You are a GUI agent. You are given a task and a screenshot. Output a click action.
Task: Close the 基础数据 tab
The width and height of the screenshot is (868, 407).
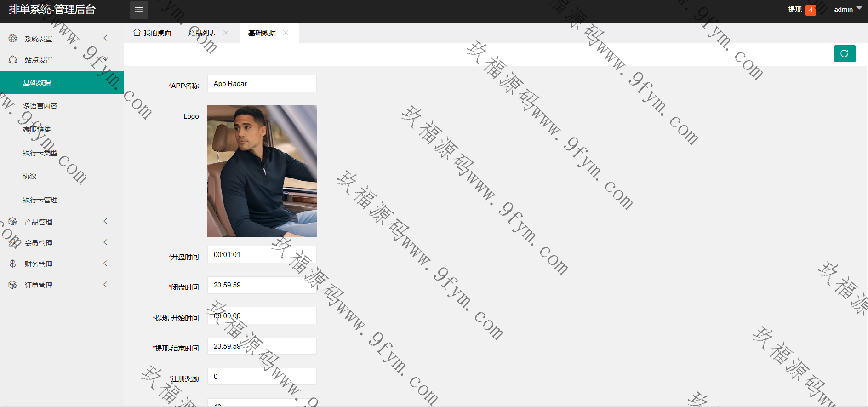(x=286, y=33)
